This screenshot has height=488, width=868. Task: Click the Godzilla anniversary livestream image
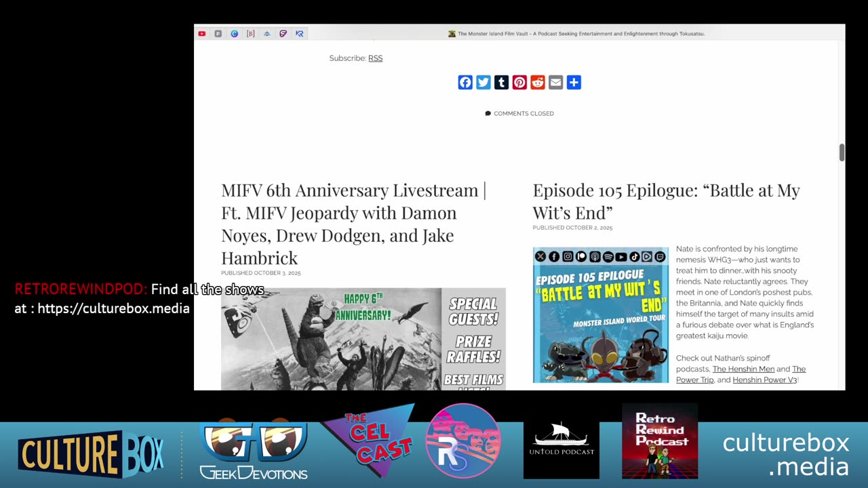[x=363, y=338]
